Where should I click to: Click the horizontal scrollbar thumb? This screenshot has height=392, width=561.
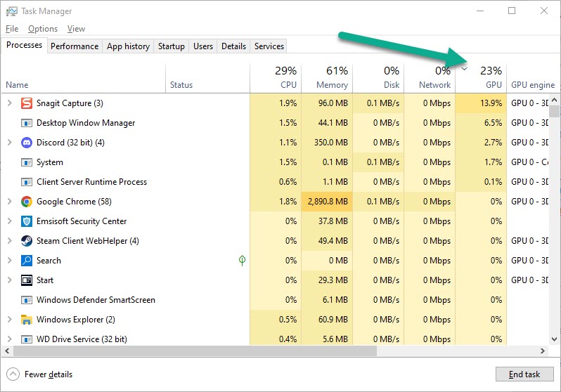(x=195, y=351)
